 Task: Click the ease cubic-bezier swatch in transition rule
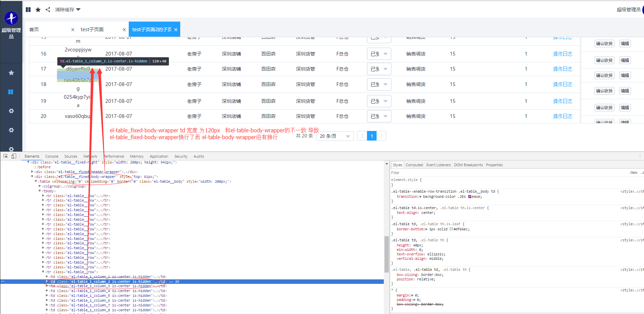(470, 196)
